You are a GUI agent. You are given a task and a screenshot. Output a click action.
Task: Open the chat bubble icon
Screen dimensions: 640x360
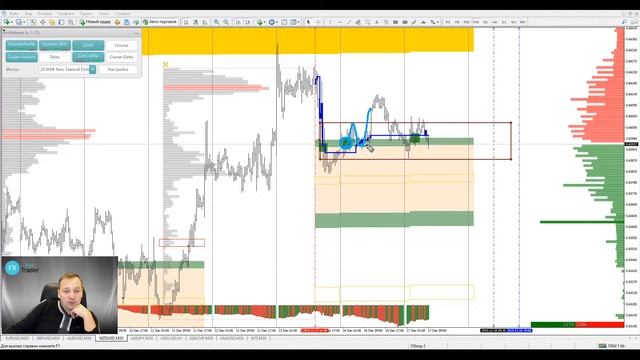tap(635, 22)
